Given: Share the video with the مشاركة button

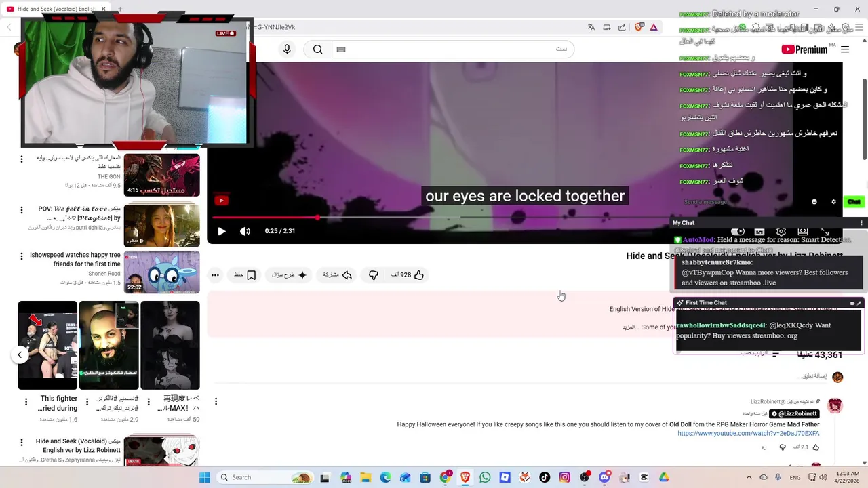Looking at the screenshot, I should pos(337,275).
